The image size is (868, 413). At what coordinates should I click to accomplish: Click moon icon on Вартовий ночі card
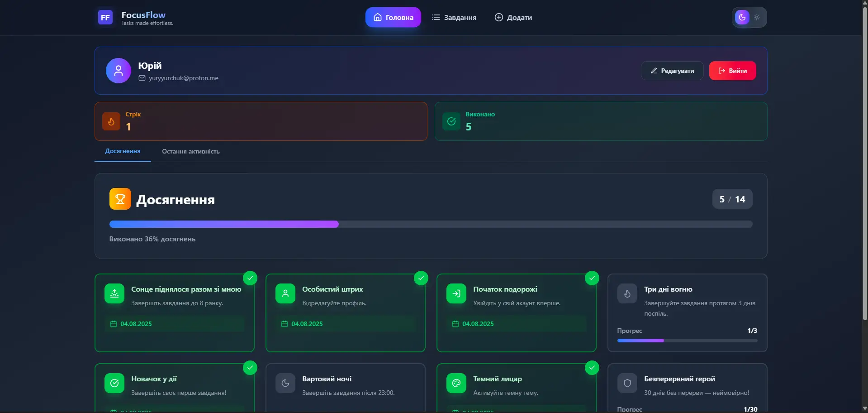tap(285, 383)
